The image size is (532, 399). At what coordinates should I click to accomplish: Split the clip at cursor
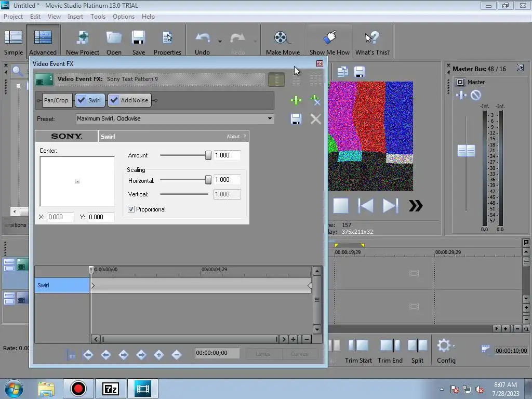(417, 352)
